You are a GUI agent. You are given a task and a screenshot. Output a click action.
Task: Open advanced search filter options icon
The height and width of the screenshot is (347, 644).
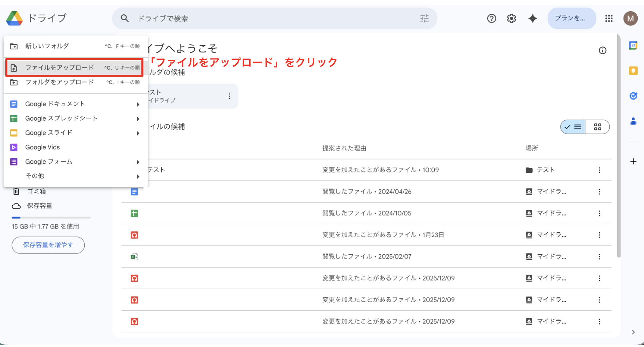pos(424,18)
